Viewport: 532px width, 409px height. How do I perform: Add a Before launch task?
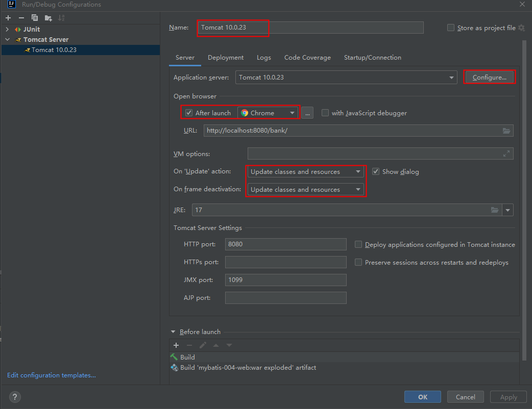pos(176,345)
